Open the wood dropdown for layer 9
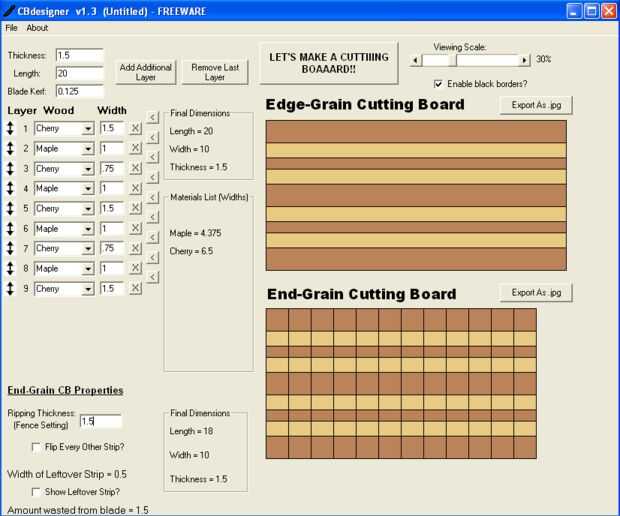Image resolution: width=620 pixels, height=516 pixels. [88, 289]
